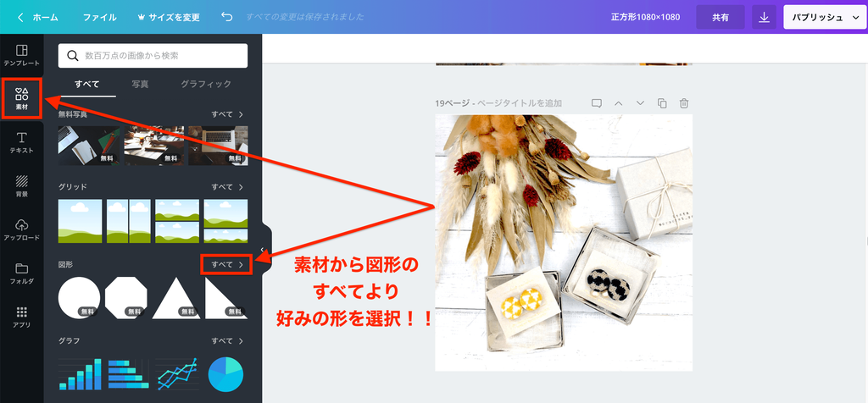Click ページタイトルを追加 field for page 19

520,103
